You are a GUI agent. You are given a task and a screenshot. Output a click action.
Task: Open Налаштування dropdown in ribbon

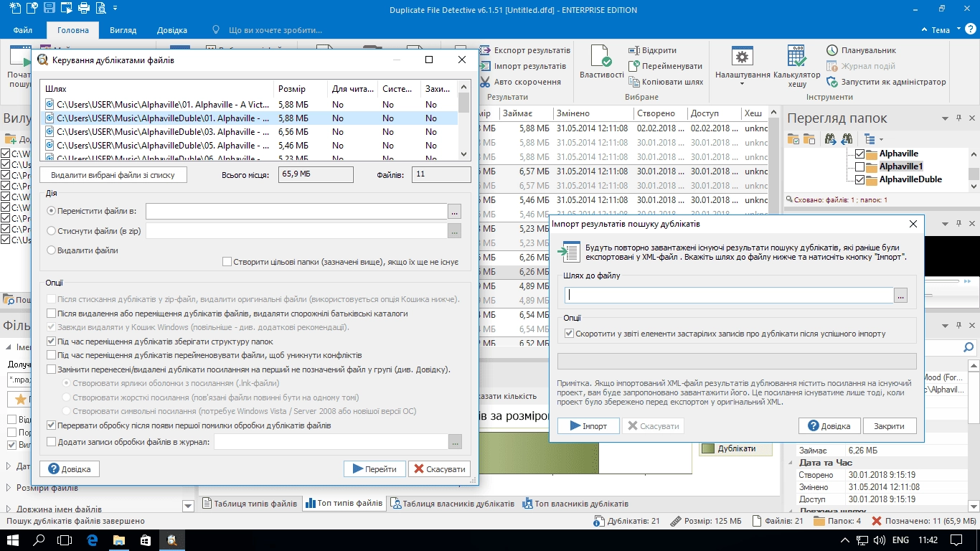(x=743, y=66)
